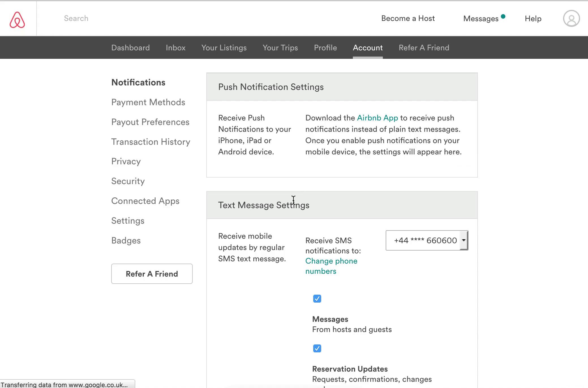Open the Your Trips tab
Image resolution: width=588 pixels, height=388 pixels.
coord(280,48)
